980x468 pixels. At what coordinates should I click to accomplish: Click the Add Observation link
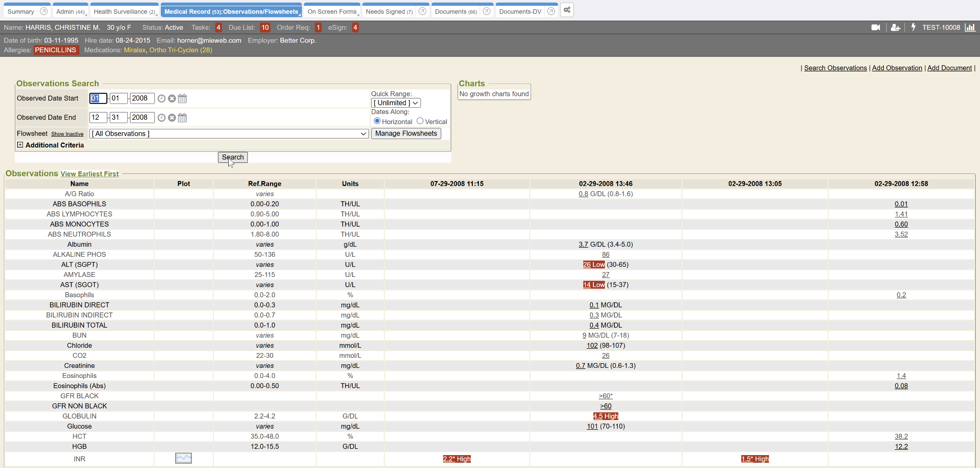point(897,68)
